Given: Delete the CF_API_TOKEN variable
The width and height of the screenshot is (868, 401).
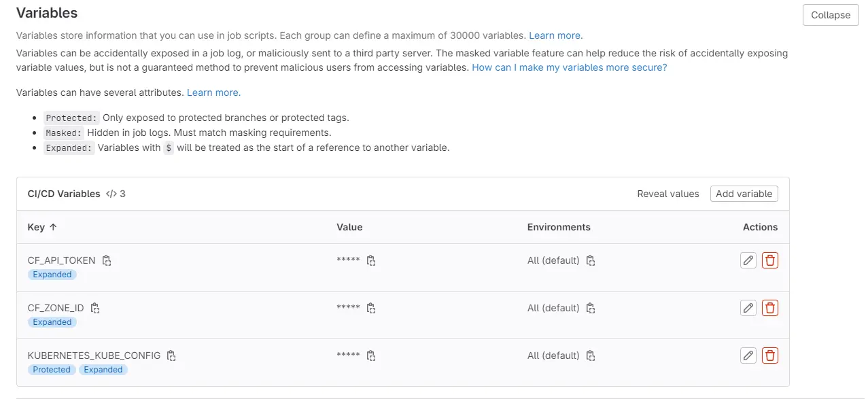Looking at the screenshot, I should point(769,260).
